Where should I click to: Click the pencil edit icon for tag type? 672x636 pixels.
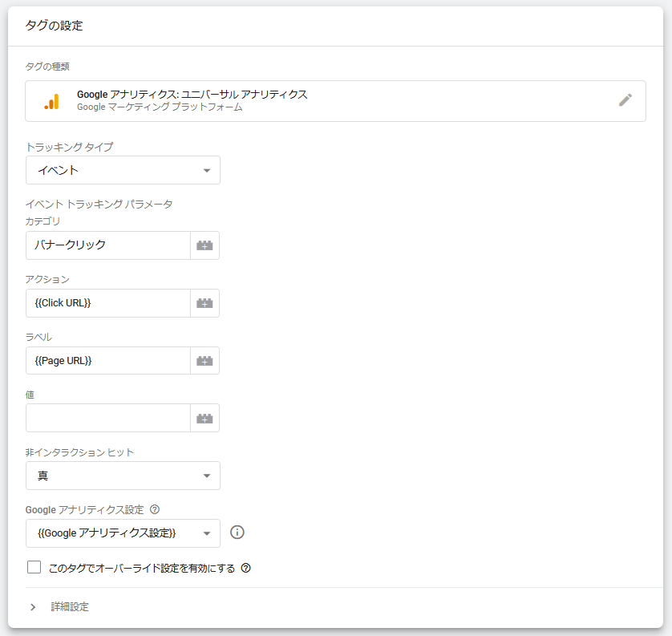(625, 100)
